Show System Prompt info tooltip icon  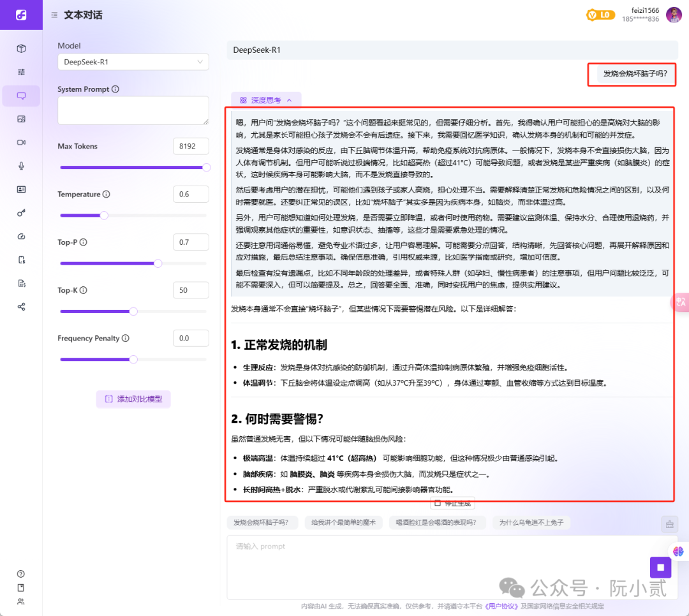coord(115,89)
